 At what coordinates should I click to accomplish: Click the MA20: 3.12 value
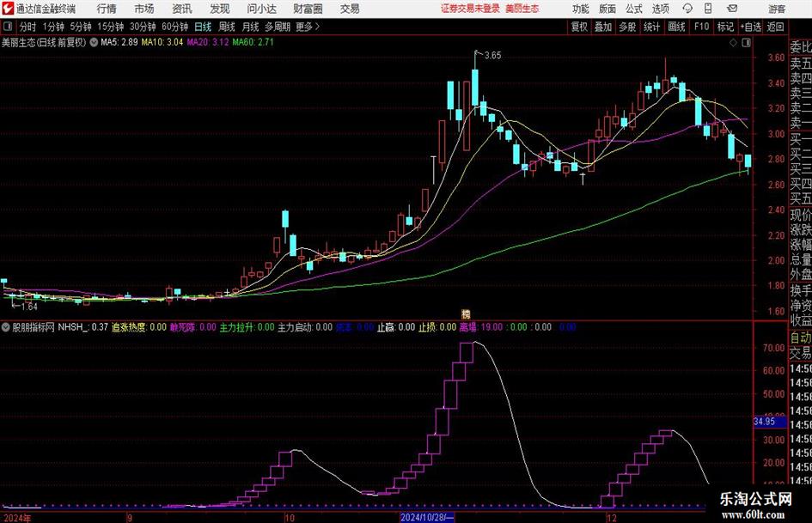pos(208,42)
